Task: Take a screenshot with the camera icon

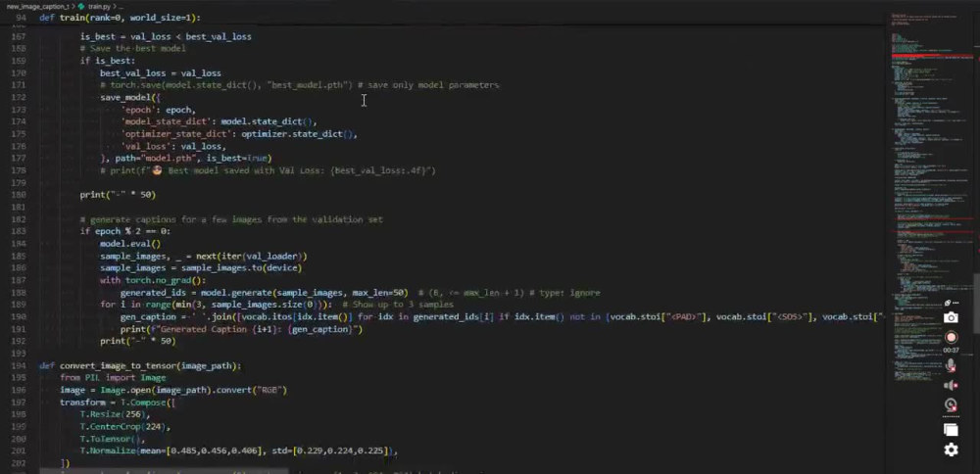Action: [951, 317]
